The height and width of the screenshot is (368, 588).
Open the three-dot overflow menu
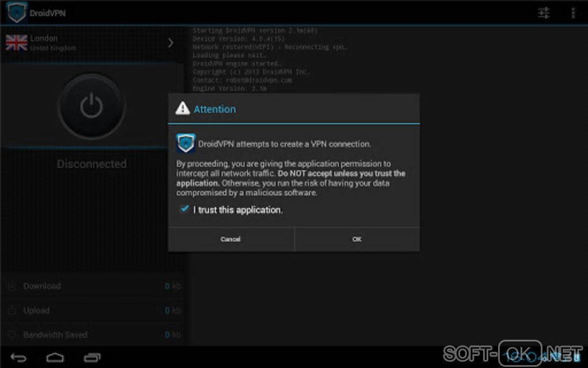(572, 13)
